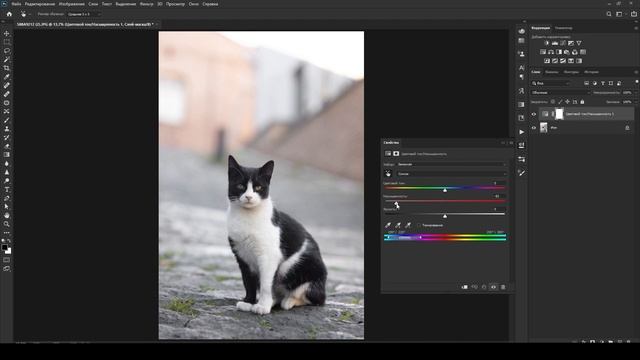Hide the background layer
The width and height of the screenshot is (640, 360).
[533, 128]
